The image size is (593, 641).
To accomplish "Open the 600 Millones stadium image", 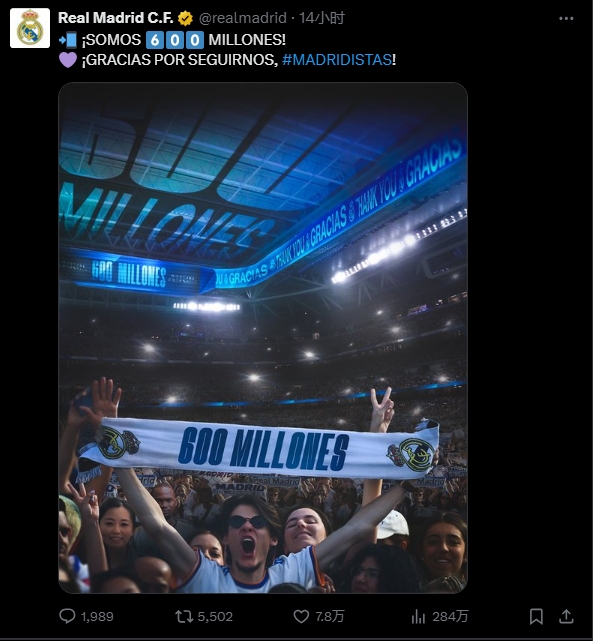I will point(263,338).
